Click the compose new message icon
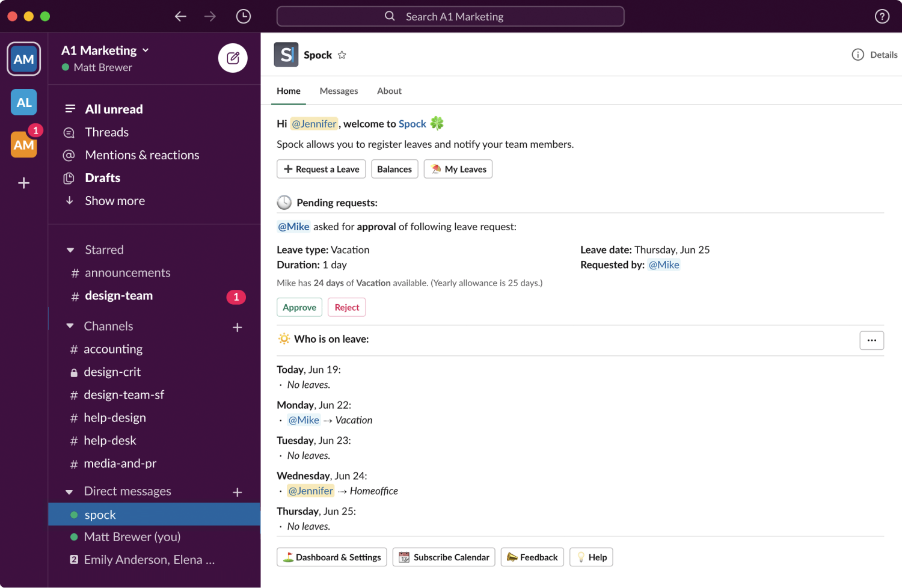Viewport: 902px width, 588px height. click(x=233, y=58)
